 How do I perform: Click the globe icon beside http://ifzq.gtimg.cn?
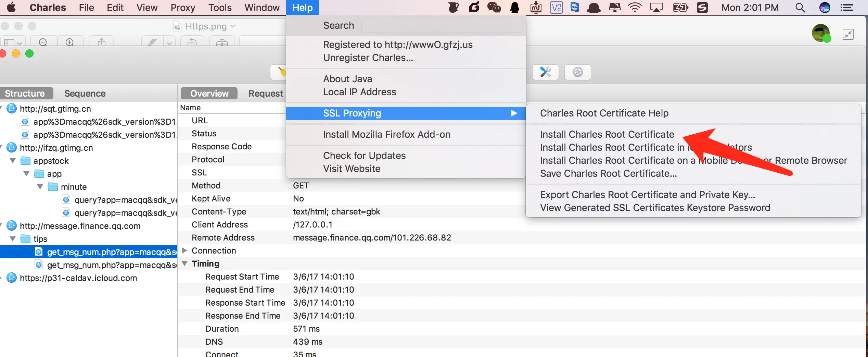pyautogui.click(x=12, y=148)
